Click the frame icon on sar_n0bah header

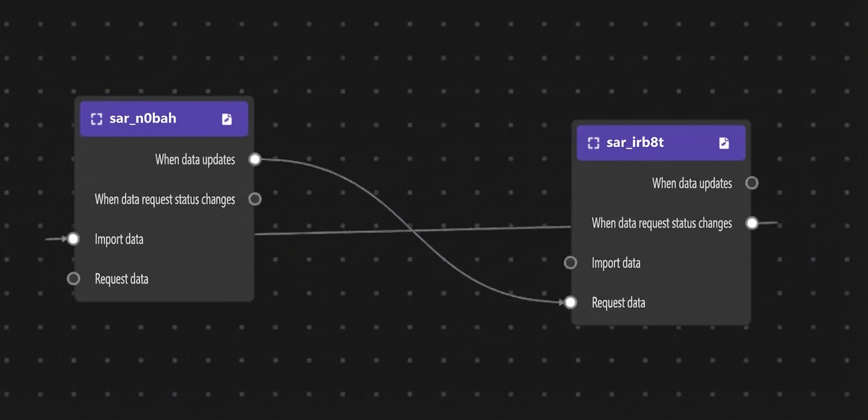point(97,119)
